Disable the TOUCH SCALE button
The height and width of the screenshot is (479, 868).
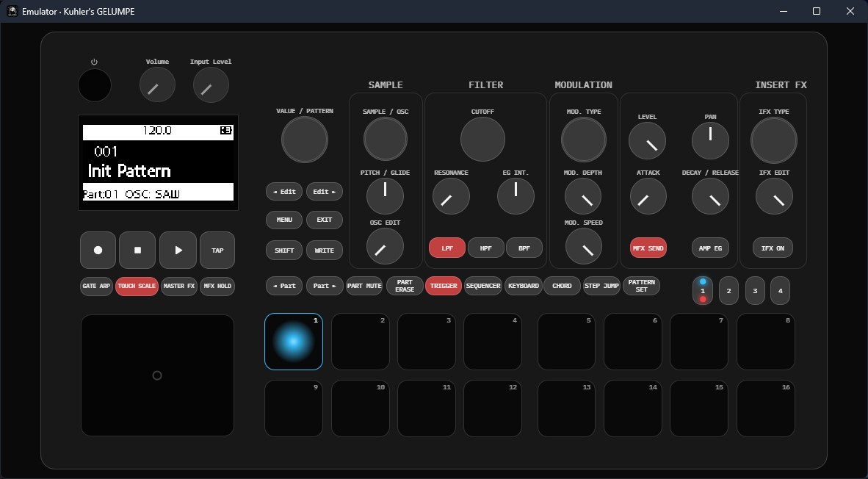(137, 286)
